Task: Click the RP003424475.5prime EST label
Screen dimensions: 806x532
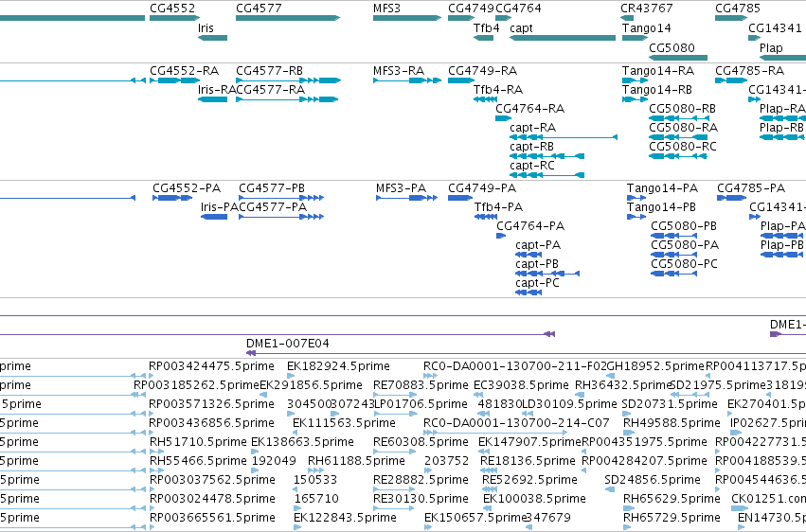Action: pos(212,366)
